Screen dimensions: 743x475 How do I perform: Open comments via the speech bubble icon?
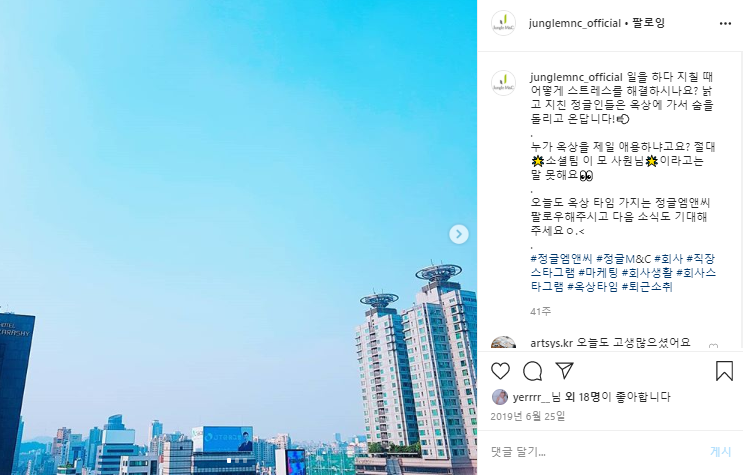tap(533, 371)
